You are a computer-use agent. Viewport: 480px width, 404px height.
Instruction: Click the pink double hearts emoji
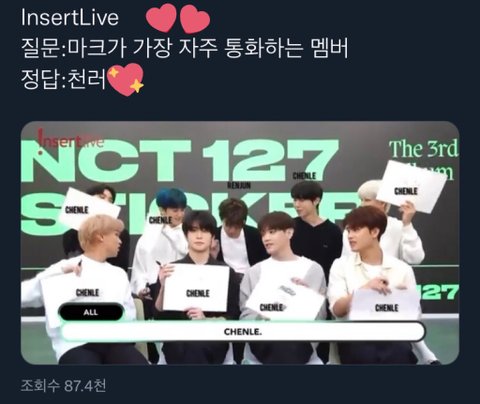click(178, 18)
